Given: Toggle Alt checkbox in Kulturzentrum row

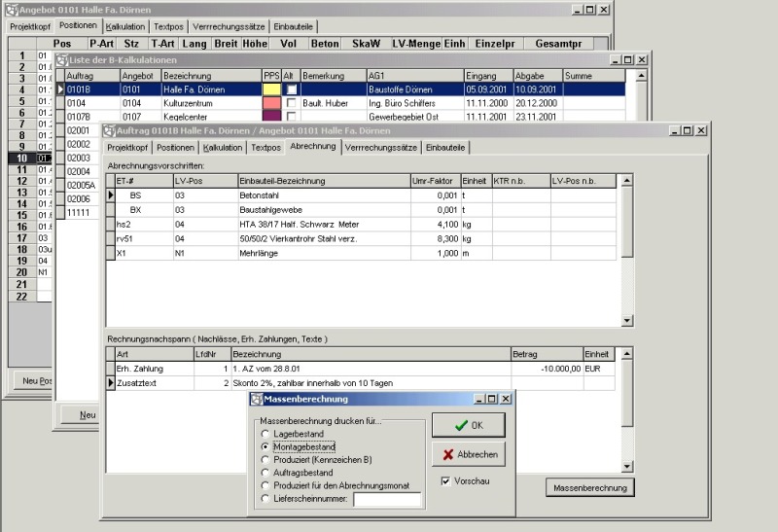Looking at the screenshot, I should pos(292,103).
